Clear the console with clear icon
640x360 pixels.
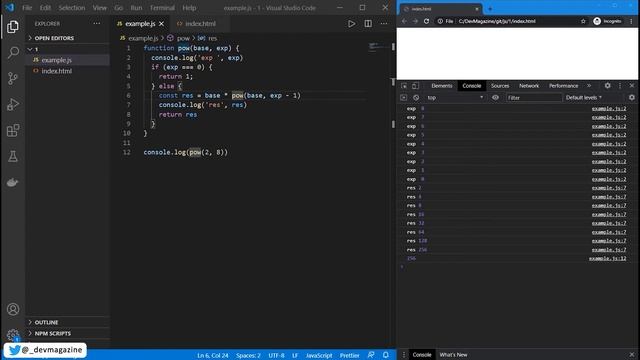(416, 98)
